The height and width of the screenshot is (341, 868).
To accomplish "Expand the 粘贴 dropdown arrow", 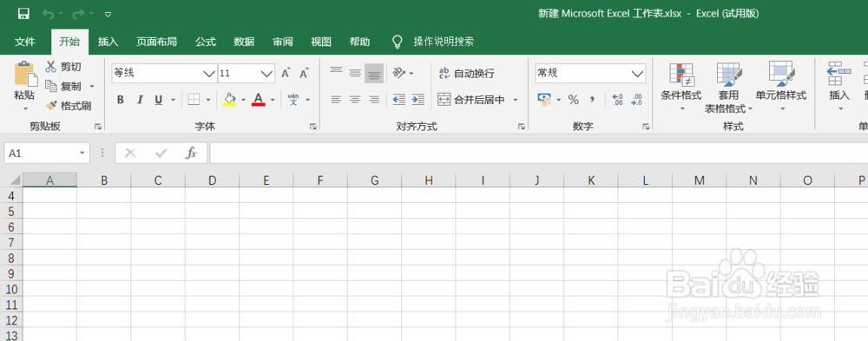I will tap(25, 108).
